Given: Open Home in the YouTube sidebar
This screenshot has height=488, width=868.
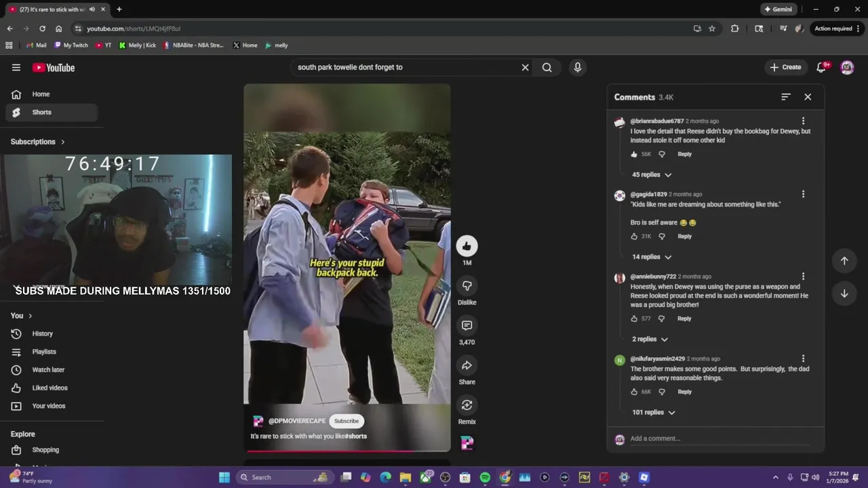Looking at the screenshot, I should click(52, 94).
